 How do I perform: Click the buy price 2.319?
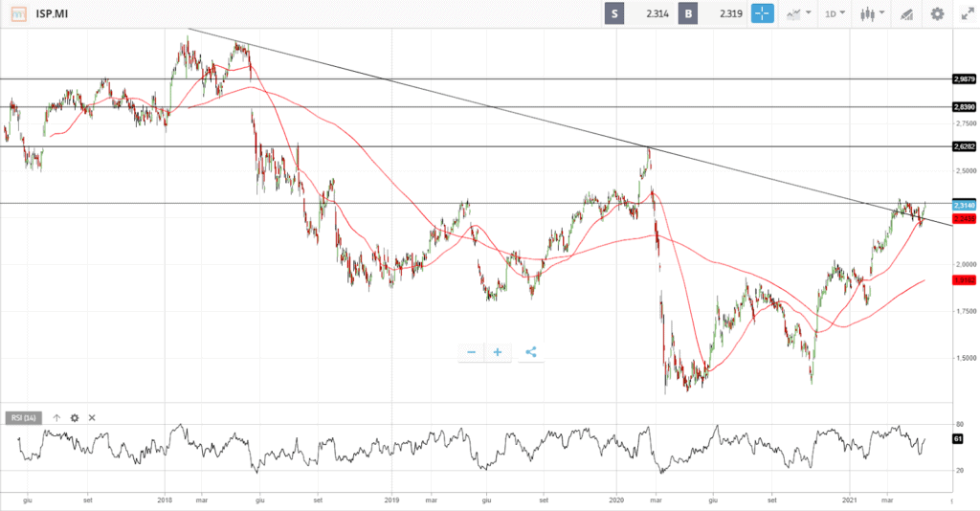pos(730,13)
